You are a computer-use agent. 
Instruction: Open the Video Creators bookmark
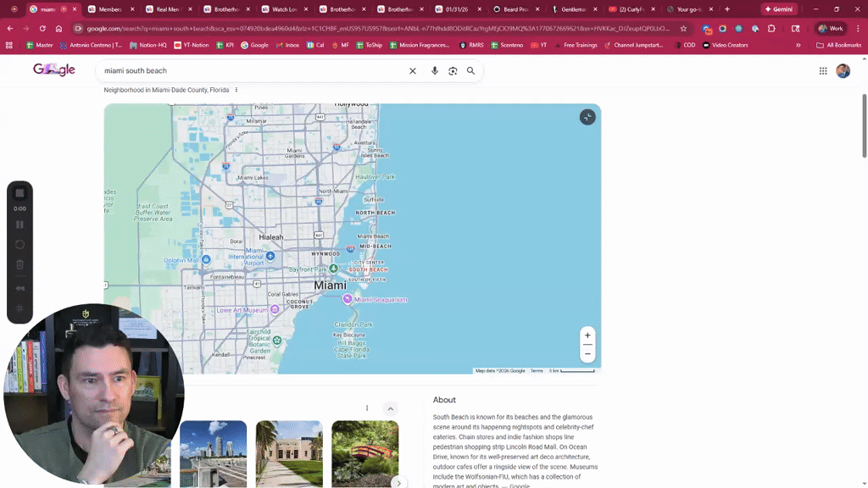tap(726, 46)
